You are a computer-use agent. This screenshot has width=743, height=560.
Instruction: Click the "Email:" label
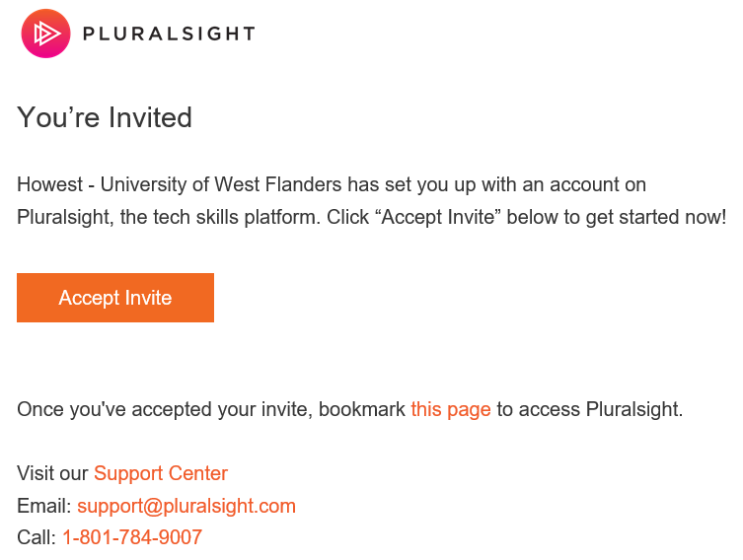point(44,506)
